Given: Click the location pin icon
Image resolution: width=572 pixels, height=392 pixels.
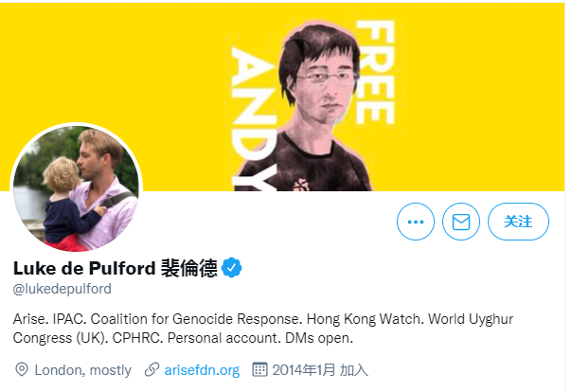Looking at the screenshot, I should (x=22, y=370).
